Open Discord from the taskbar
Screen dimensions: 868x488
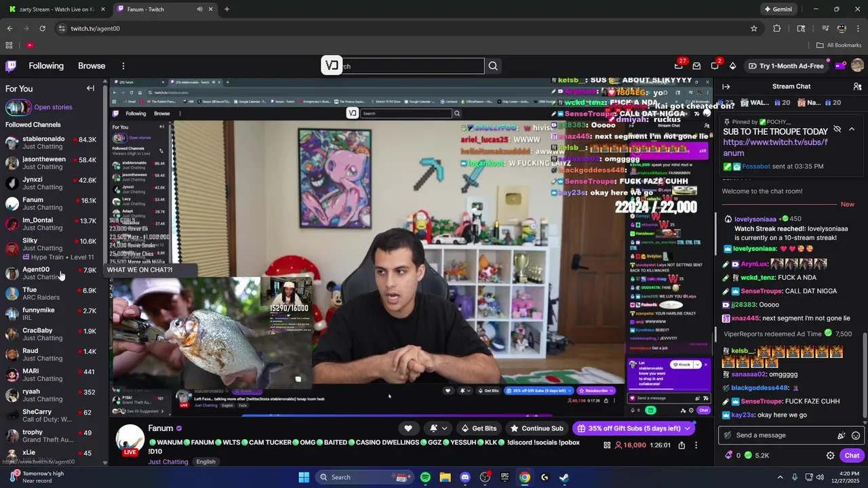465,477
